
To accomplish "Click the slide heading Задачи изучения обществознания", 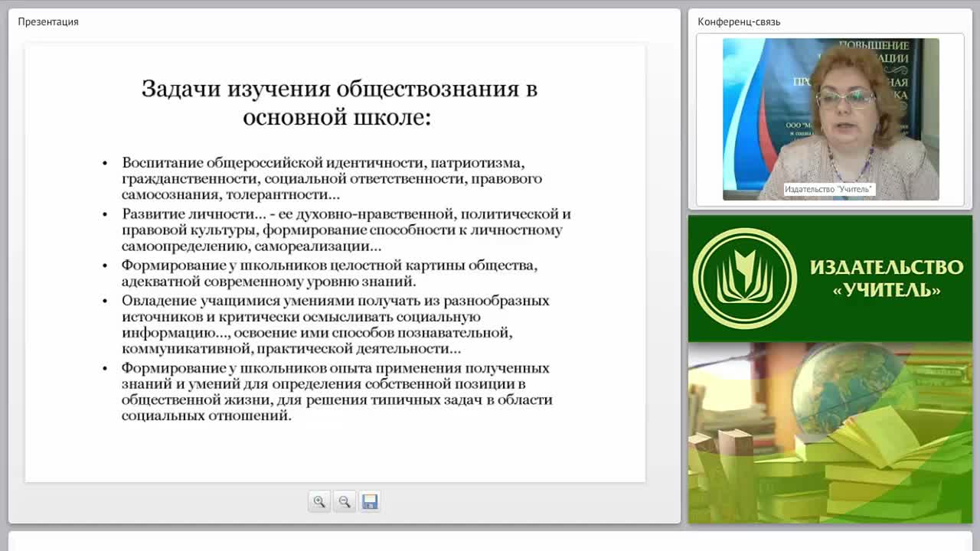I will [339, 103].
